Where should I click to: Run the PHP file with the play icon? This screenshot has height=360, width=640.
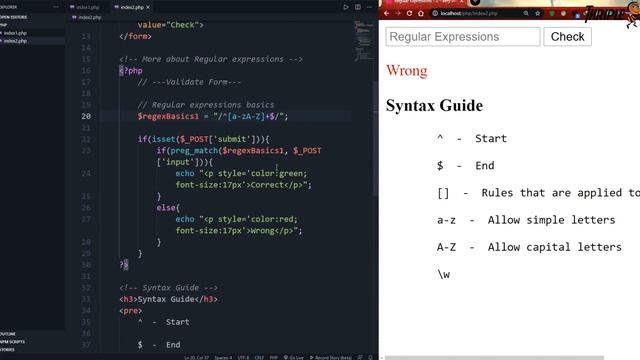coord(346,7)
